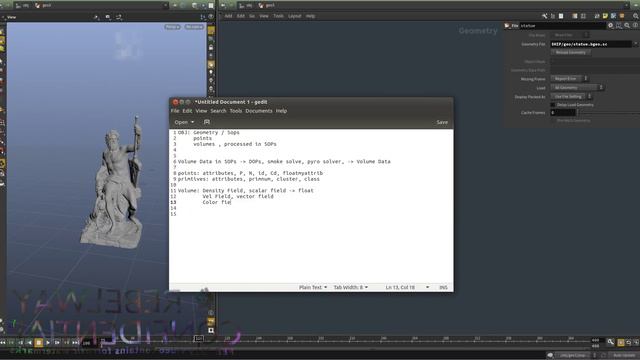Click the Reload Geometry button
Screen dimensions: 640x360
[570, 53]
